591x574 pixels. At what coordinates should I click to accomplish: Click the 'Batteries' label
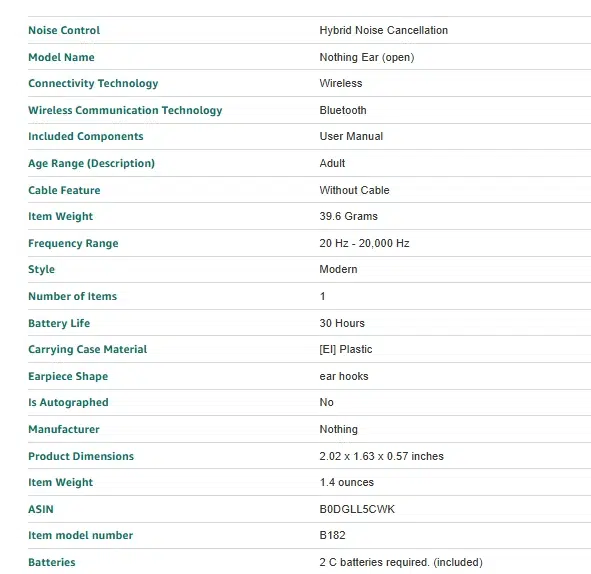click(x=52, y=563)
